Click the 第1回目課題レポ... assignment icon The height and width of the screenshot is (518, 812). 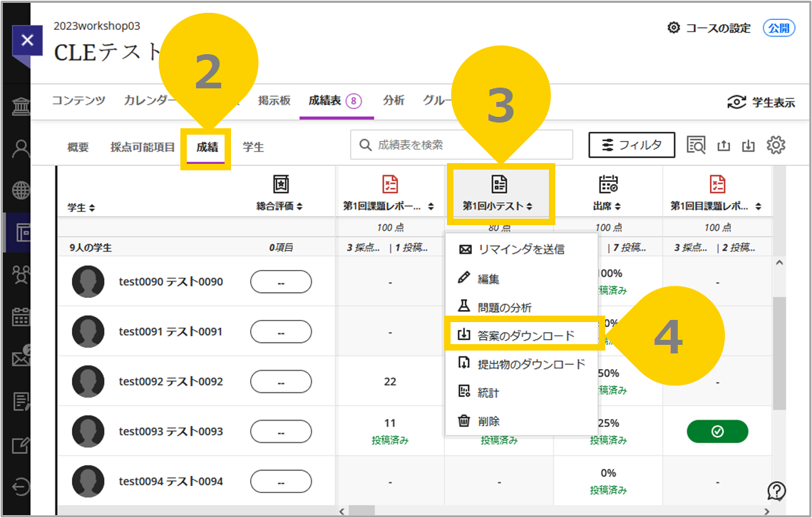click(x=717, y=184)
